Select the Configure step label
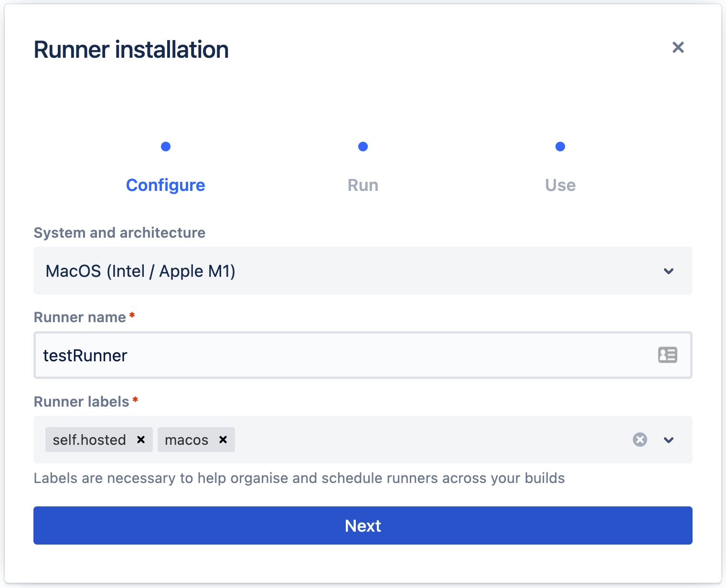The width and height of the screenshot is (726, 588). pos(165,185)
